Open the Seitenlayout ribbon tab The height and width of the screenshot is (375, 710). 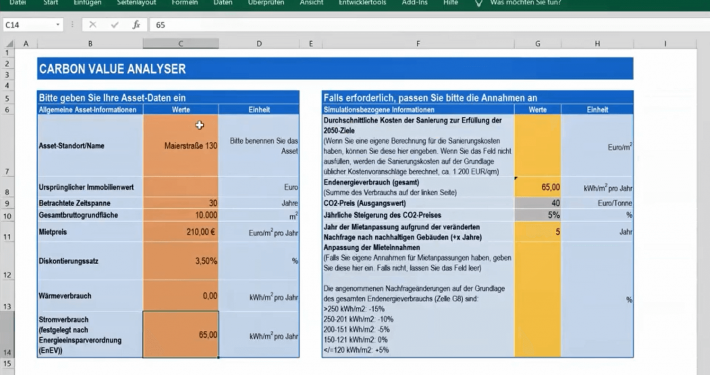tap(136, 3)
